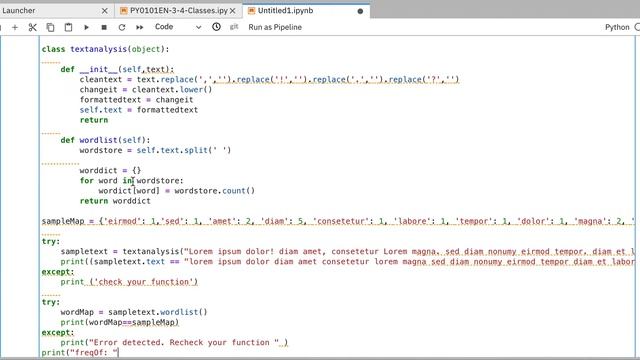This screenshot has height=360, width=640.
Task: Open the Python kernel selector
Action: point(617,27)
